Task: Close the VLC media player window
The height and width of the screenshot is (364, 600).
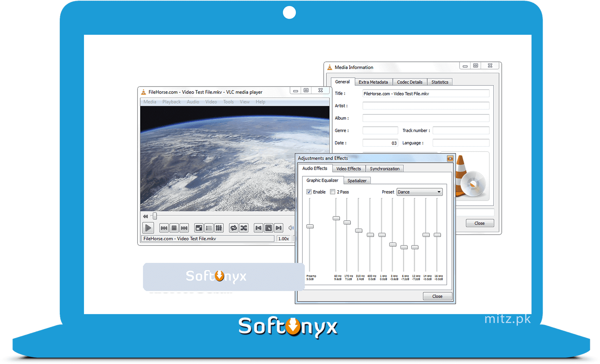Action: pos(321,90)
